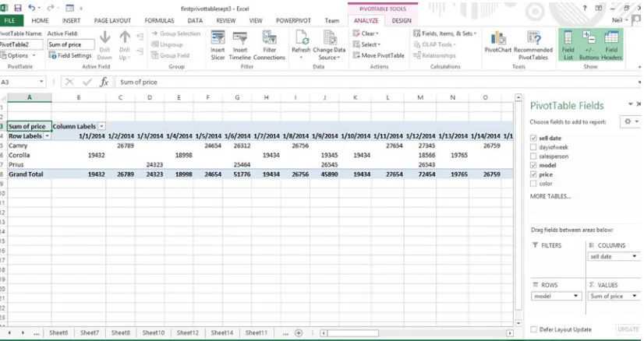
Task: Select the Grand Total row label cell
Action: point(29,174)
